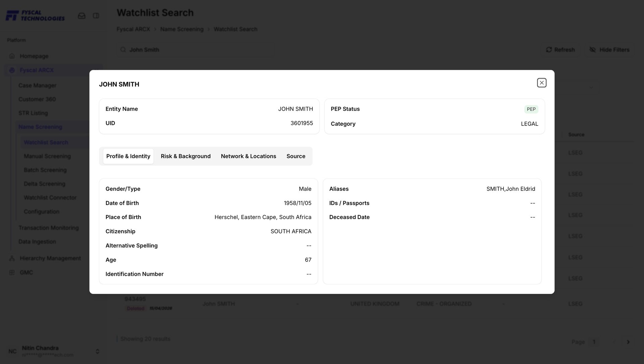The width and height of the screenshot is (644, 364).
Task: Click the LEGAL category value
Action: pyautogui.click(x=529, y=124)
